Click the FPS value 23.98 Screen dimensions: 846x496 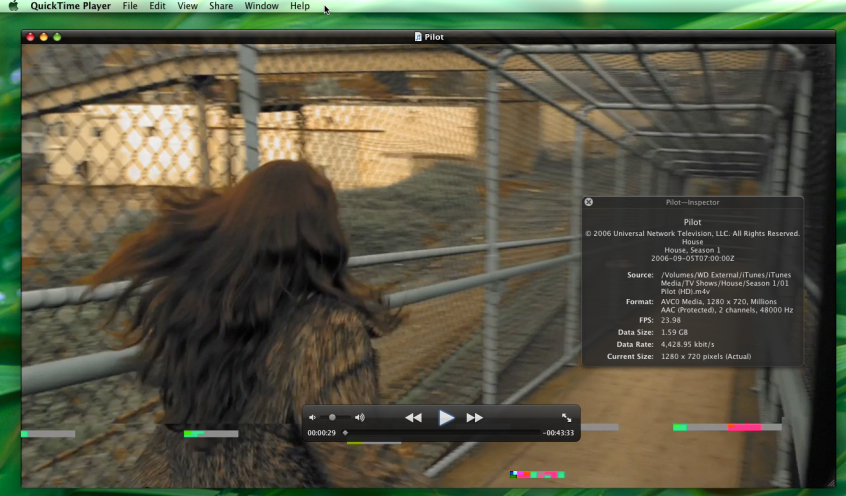671,320
